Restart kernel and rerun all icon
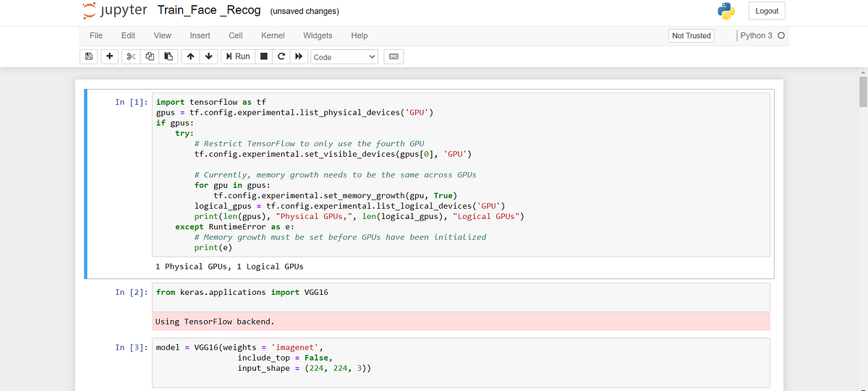The height and width of the screenshot is (391, 868). tap(299, 56)
